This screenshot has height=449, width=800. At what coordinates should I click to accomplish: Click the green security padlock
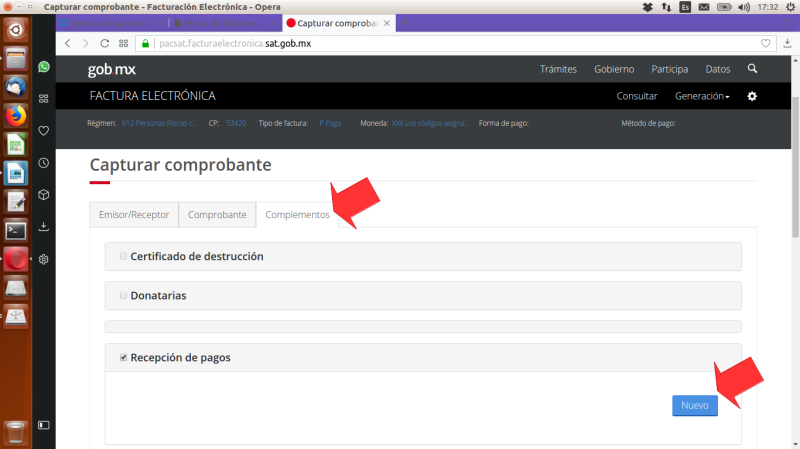[145, 43]
